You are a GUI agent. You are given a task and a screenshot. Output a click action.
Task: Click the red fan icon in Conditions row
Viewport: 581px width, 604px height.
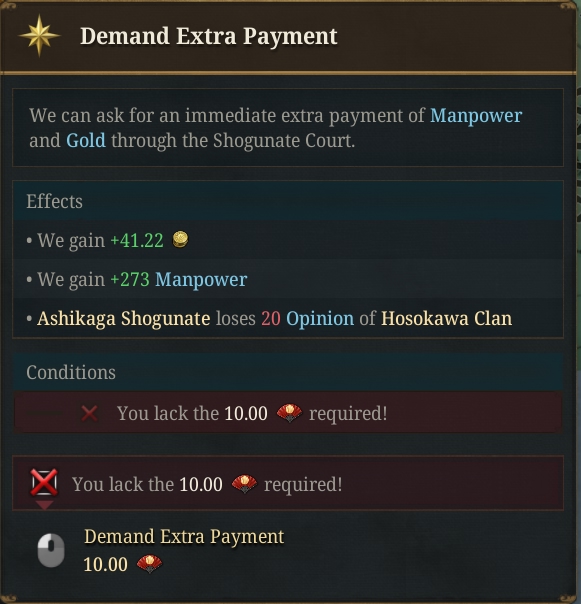coord(289,413)
